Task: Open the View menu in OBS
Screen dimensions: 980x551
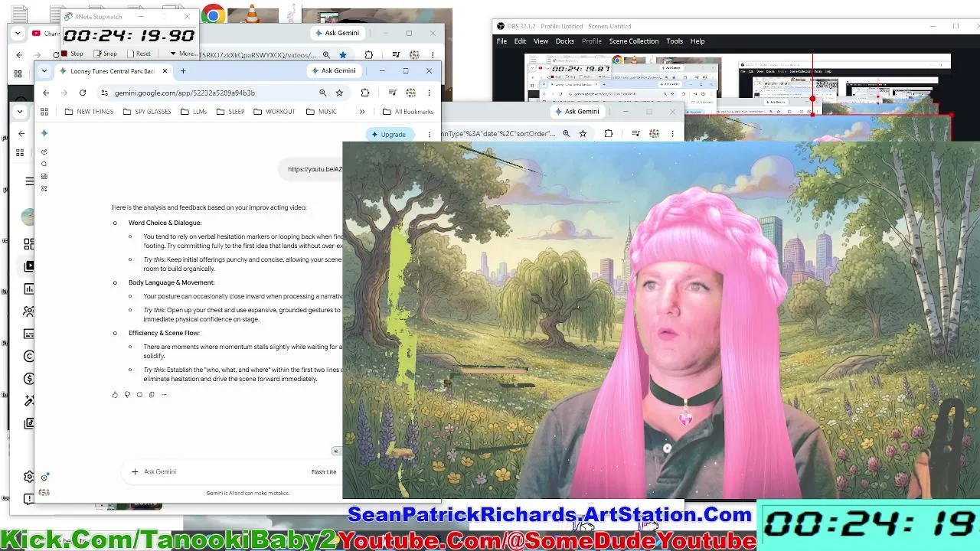Action: coord(541,41)
